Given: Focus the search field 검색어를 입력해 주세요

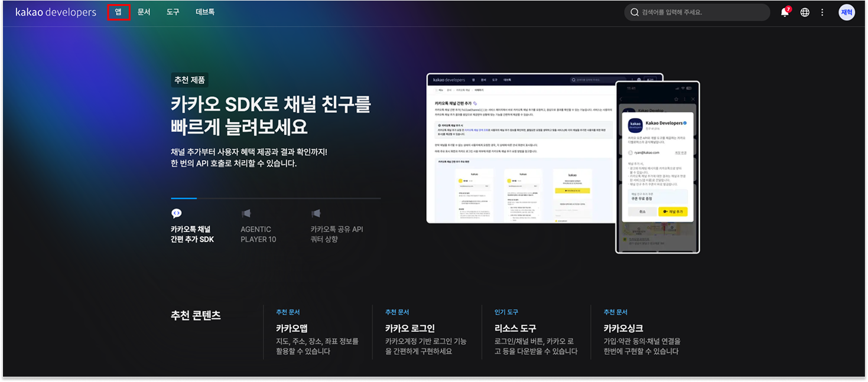Looking at the screenshot, I should (697, 12).
